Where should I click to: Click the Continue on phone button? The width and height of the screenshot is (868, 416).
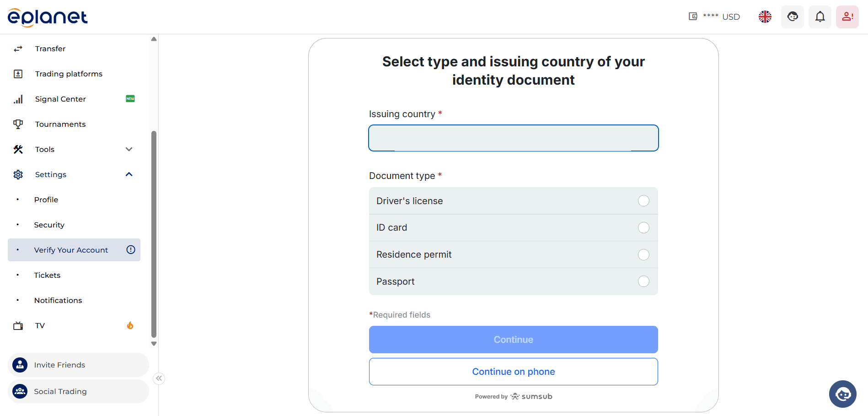(x=513, y=372)
